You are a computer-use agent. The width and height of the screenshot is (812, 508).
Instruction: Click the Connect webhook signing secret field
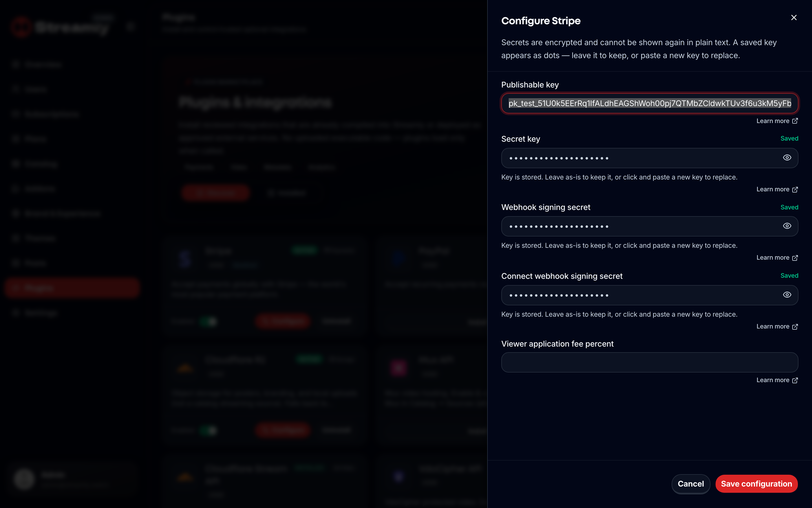(650, 295)
